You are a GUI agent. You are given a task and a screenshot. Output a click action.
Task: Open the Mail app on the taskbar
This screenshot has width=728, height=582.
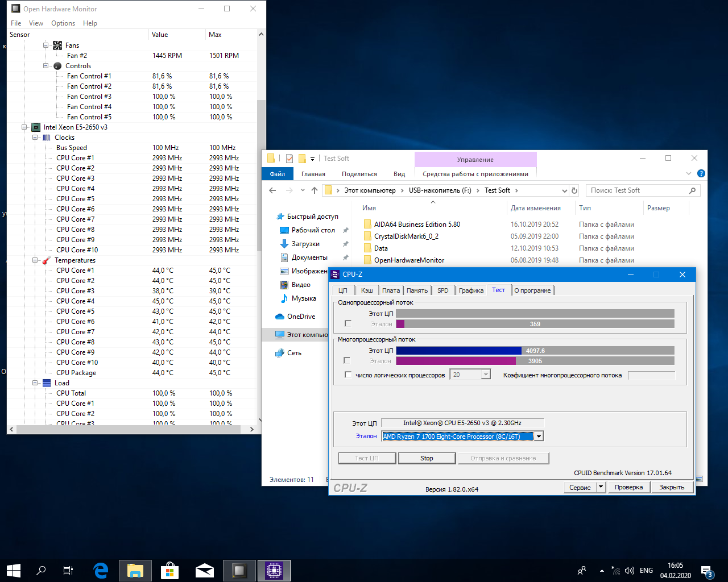pyautogui.click(x=204, y=570)
